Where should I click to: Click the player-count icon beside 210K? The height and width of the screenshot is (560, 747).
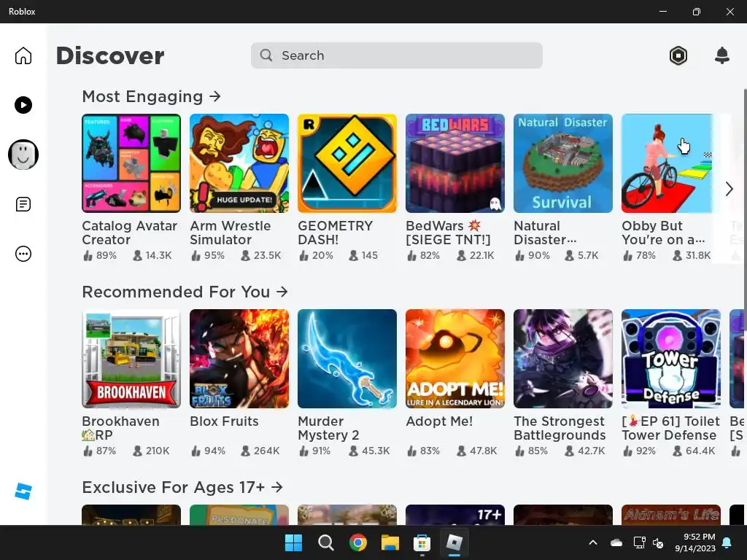[x=137, y=451]
